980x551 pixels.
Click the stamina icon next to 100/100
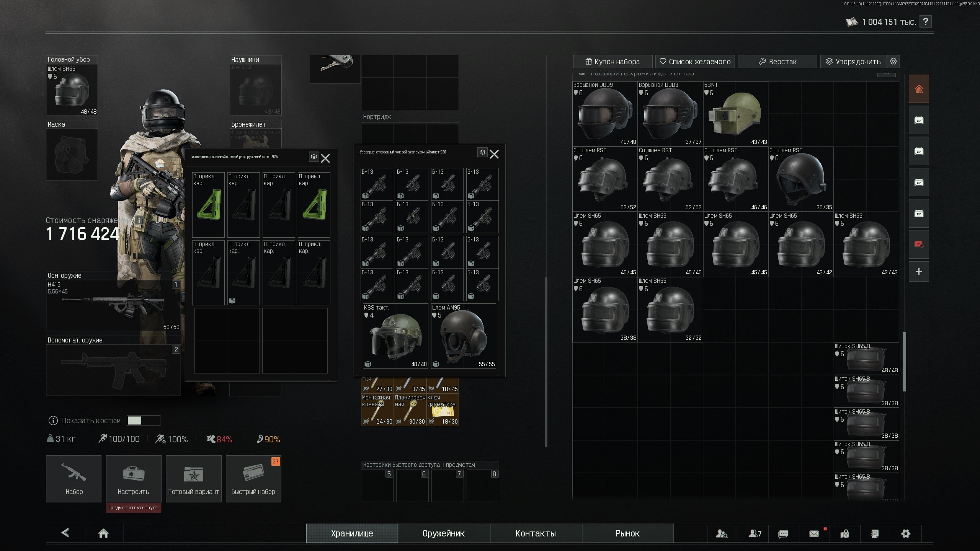click(103, 439)
